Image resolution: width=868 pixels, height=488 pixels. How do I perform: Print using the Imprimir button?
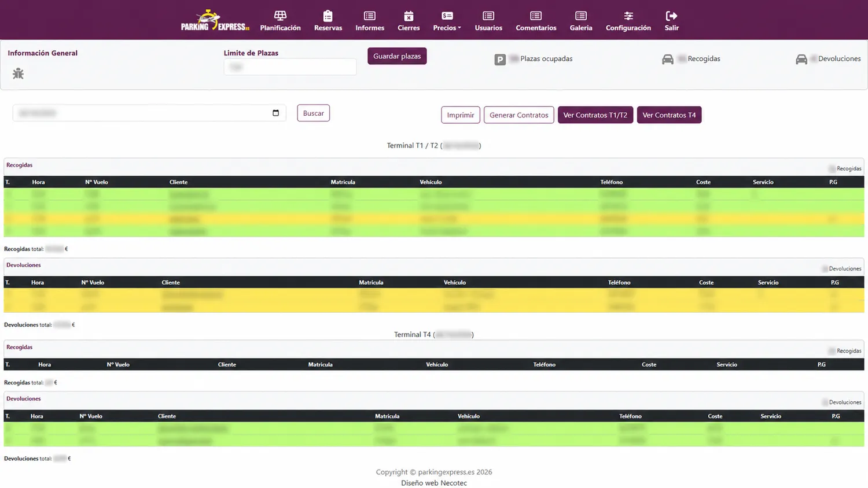click(461, 115)
